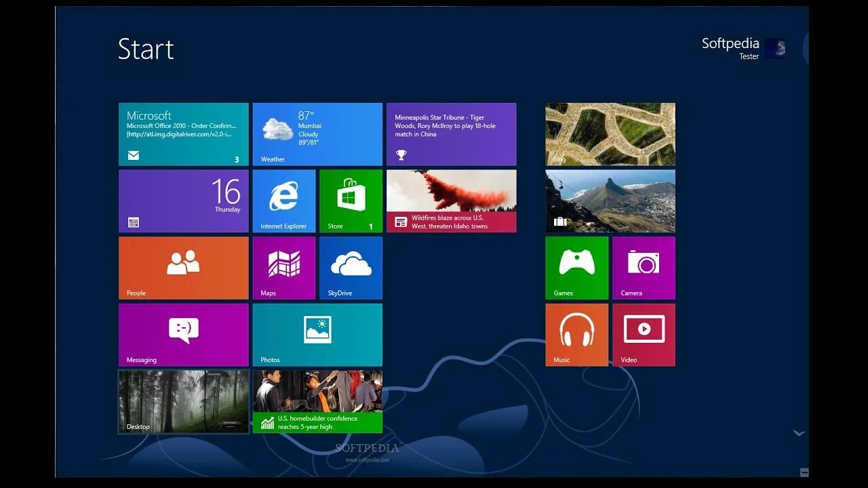Open the Travel tile with mountain photo

click(610, 201)
